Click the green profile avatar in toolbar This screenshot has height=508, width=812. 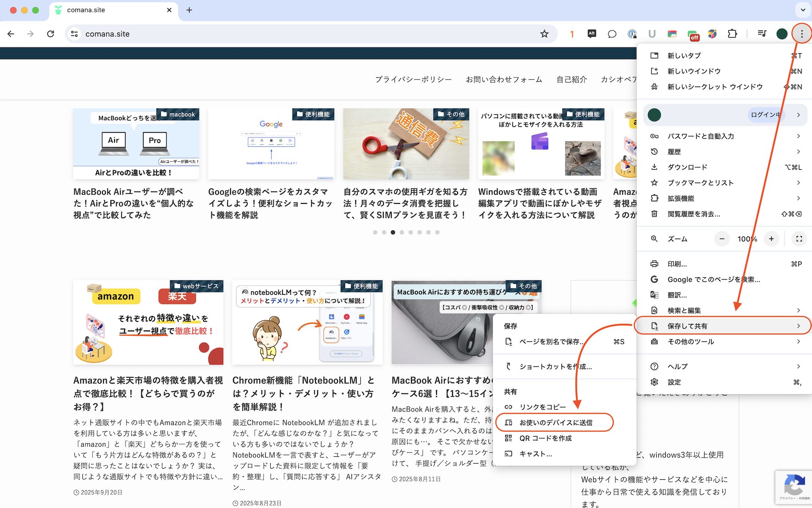(x=782, y=34)
